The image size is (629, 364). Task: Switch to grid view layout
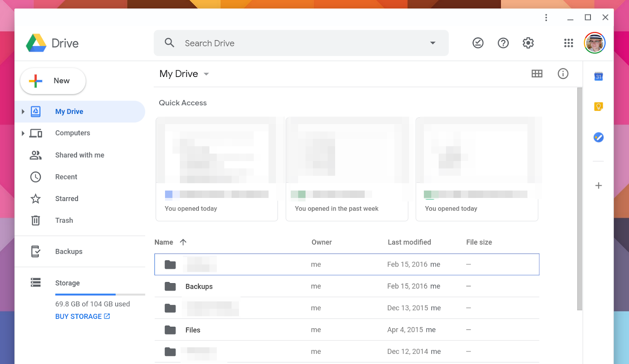(537, 73)
